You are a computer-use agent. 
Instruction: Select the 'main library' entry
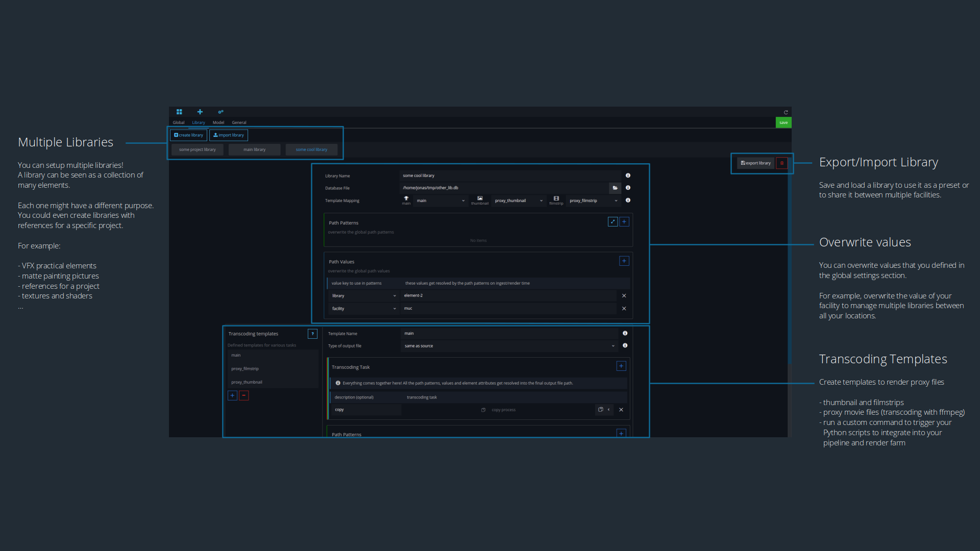254,149
